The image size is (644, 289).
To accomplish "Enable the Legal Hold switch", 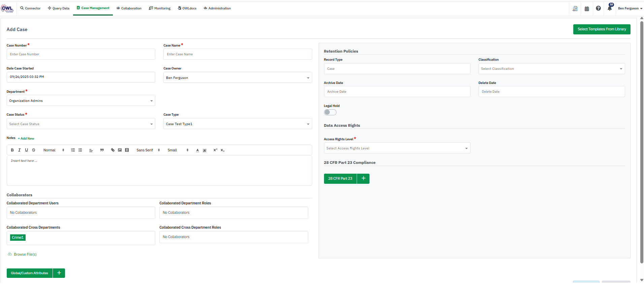I will click(330, 112).
